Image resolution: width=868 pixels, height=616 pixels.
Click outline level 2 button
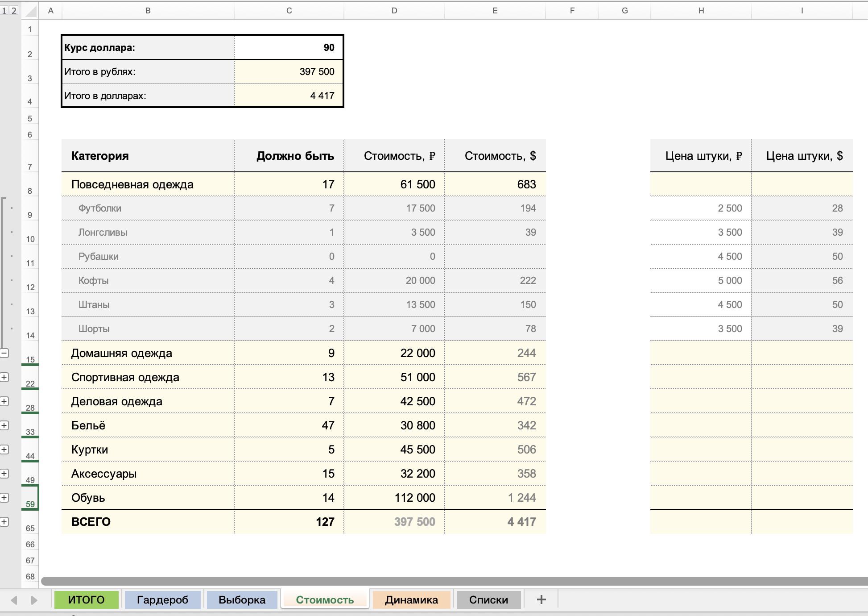click(14, 11)
